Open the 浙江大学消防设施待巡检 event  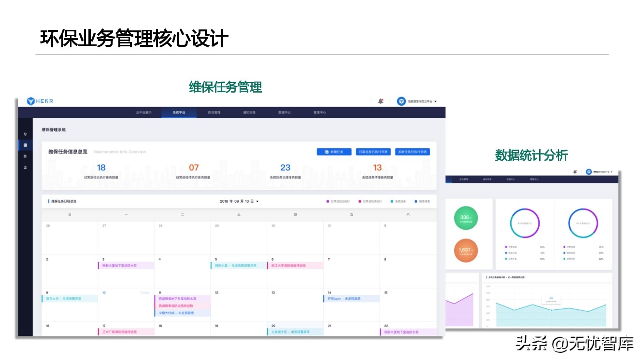(295, 265)
